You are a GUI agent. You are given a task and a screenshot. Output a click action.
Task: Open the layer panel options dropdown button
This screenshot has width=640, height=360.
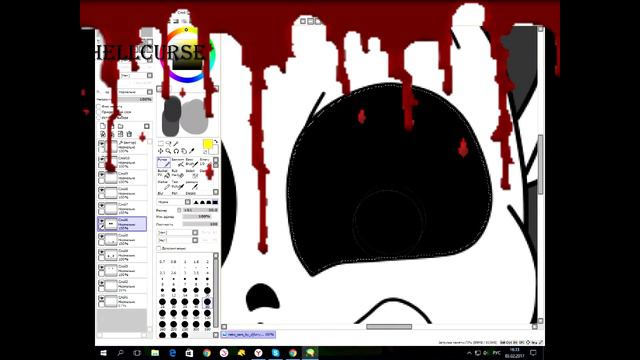tap(147, 126)
